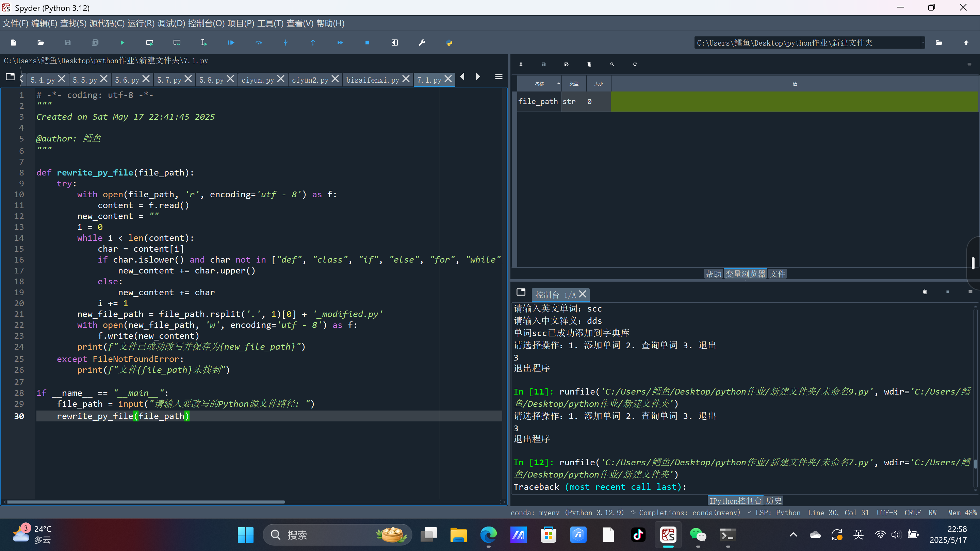Open WeChat from the taskbar

tap(698, 535)
